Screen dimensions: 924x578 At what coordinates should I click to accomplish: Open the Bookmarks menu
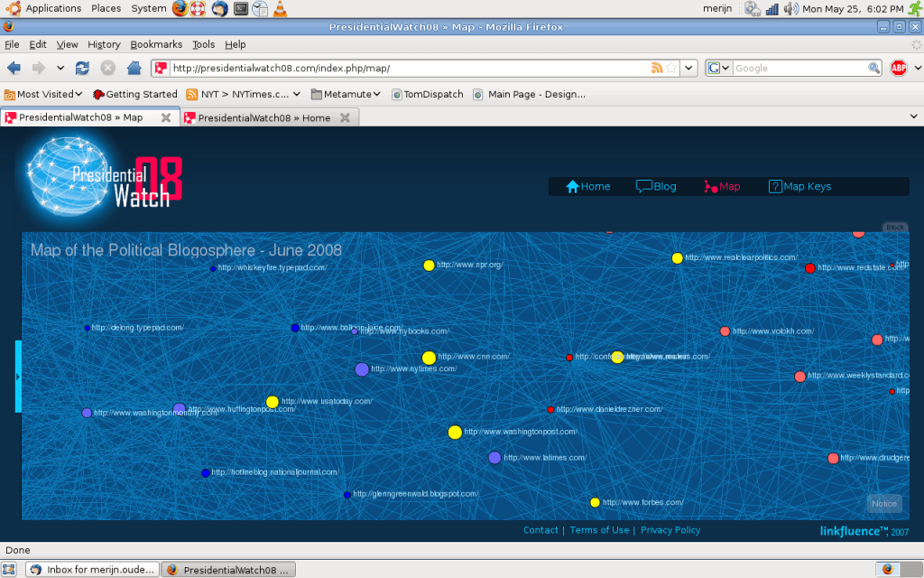pyautogui.click(x=156, y=43)
